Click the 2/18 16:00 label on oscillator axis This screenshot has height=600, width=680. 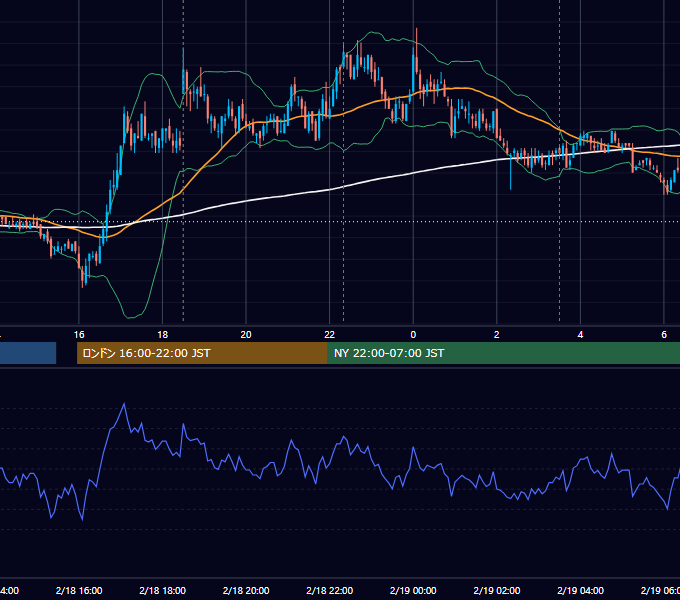79,590
